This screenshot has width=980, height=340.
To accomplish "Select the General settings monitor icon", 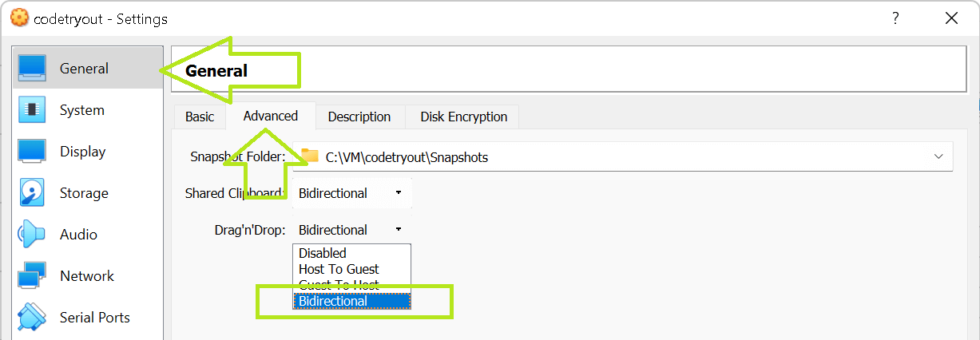I will pos(32,69).
